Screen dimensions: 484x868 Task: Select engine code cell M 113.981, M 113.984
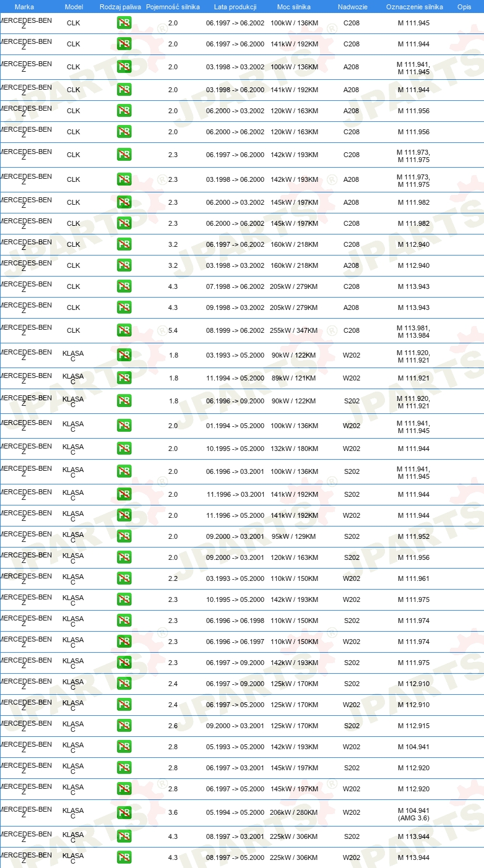coord(413,331)
